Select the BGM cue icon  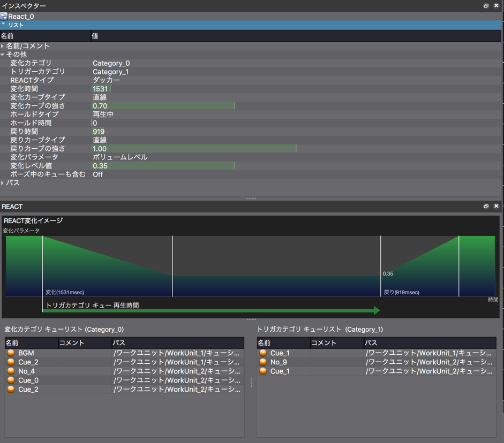click(11, 353)
